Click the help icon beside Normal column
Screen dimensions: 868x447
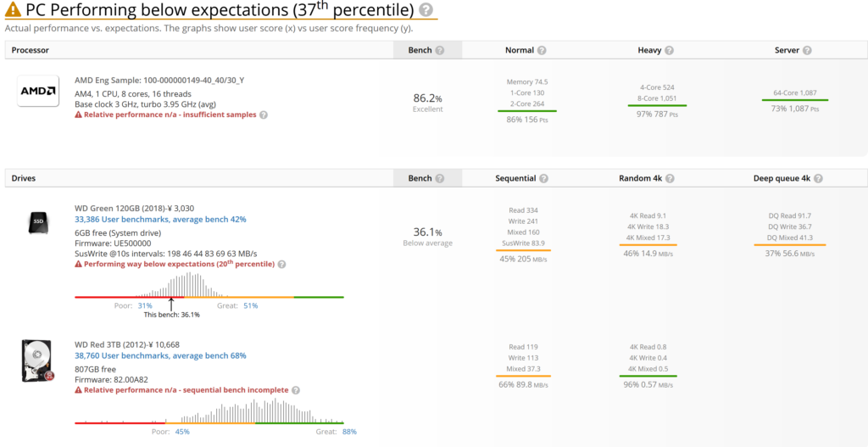click(541, 50)
